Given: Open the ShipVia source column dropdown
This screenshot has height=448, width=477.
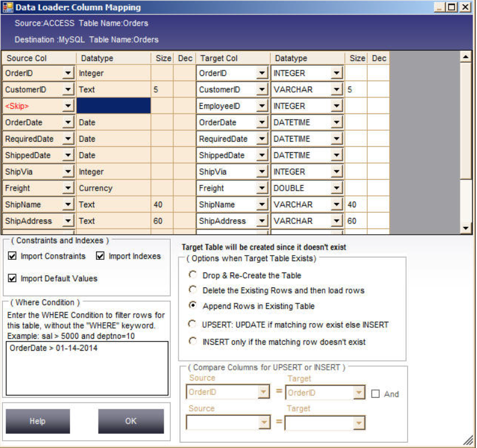Looking at the screenshot, I should [x=68, y=171].
